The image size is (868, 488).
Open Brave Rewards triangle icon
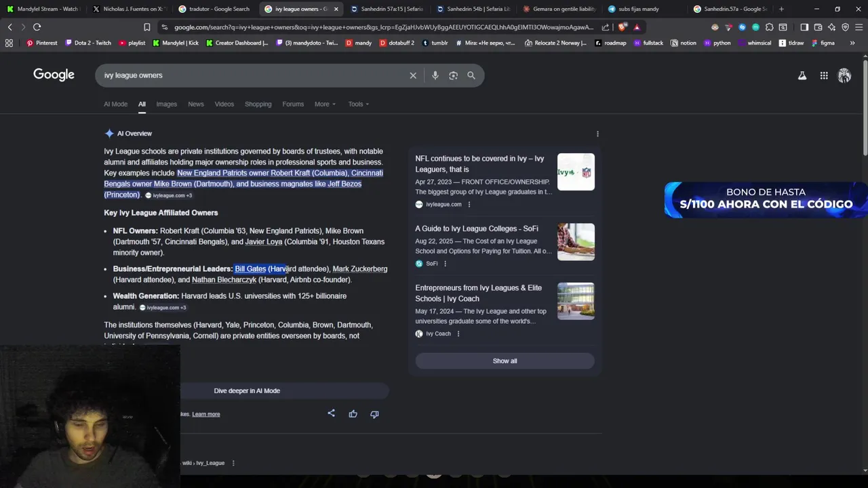point(637,27)
